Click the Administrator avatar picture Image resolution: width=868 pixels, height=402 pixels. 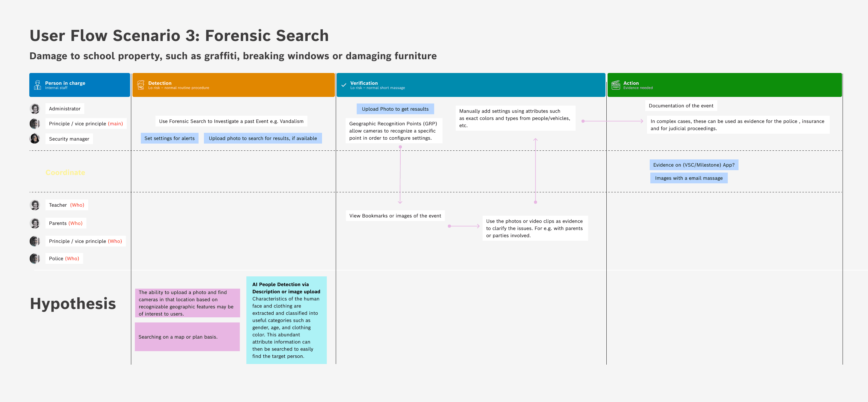(35, 109)
